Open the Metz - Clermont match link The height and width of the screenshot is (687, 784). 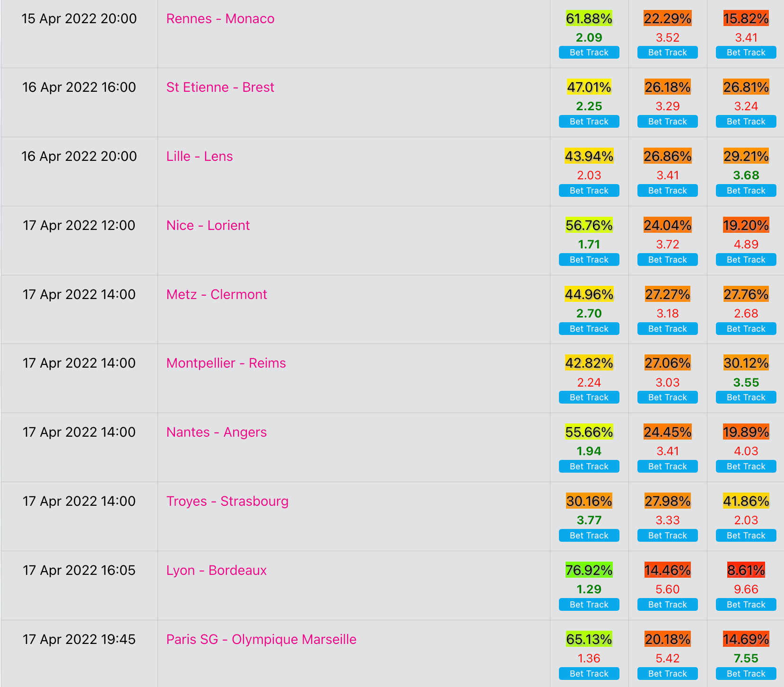pyautogui.click(x=217, y=295)
